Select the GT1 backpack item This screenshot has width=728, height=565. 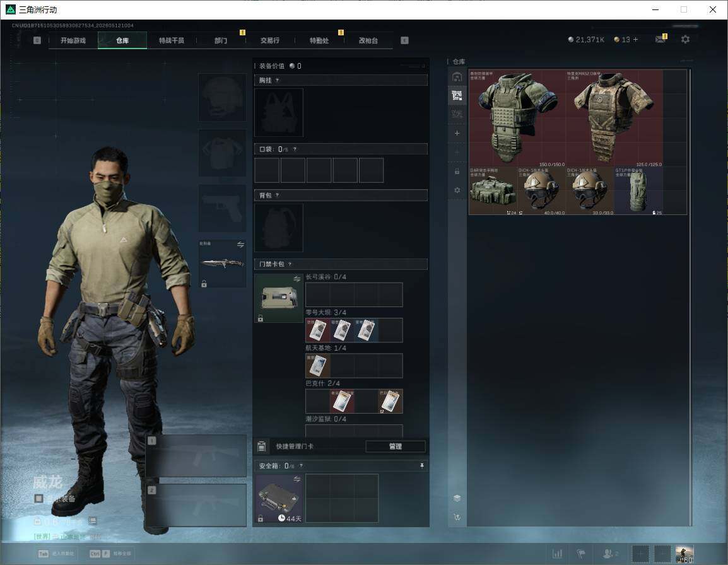coord(638,191)
